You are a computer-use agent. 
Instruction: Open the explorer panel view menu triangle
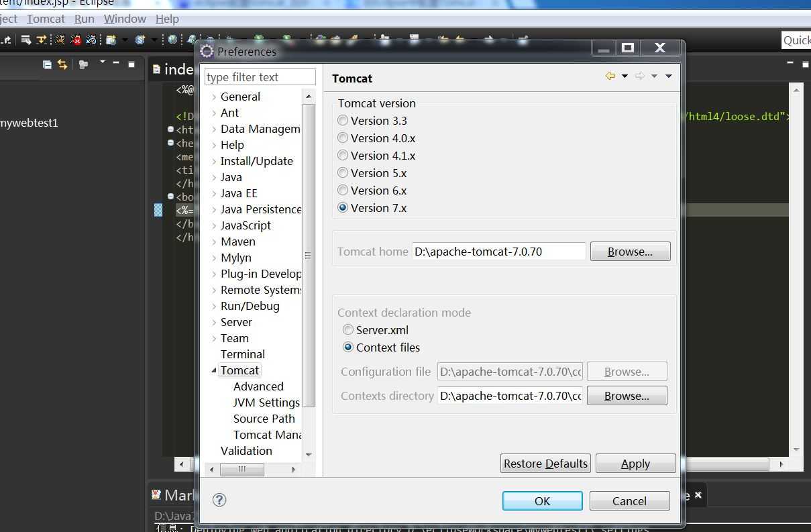102,62
